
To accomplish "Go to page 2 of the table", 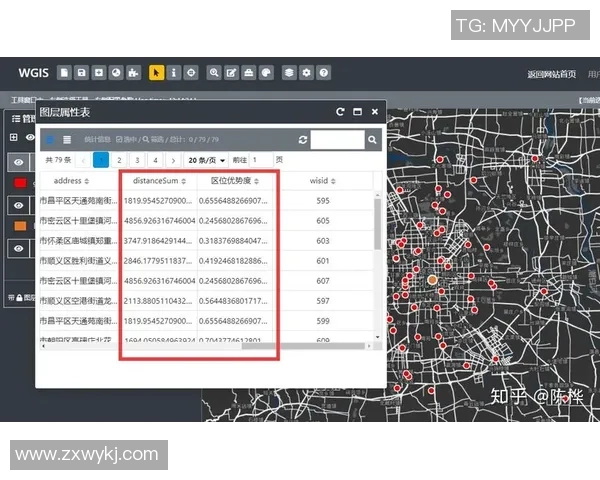I will tap(119, 160).
